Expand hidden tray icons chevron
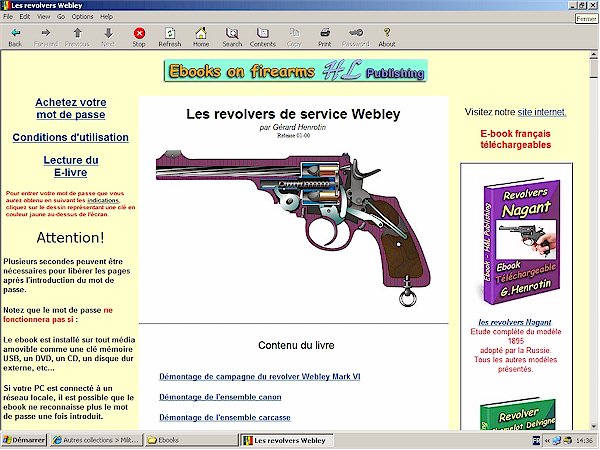The width and height of the screenshot is (600, 450). click(548, 440)
